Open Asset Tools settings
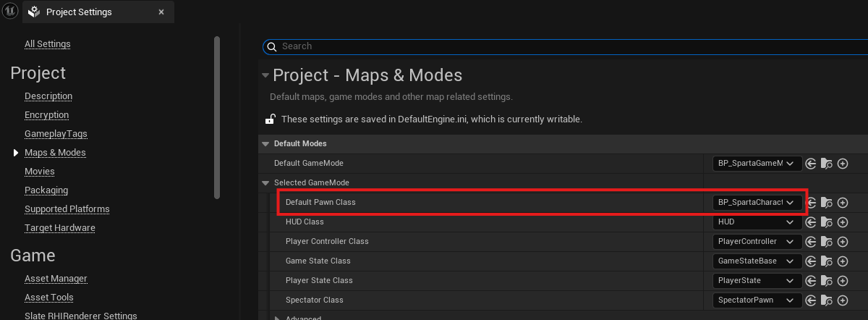The width and height of the screenshot is (868, 320). click(49, 298)
